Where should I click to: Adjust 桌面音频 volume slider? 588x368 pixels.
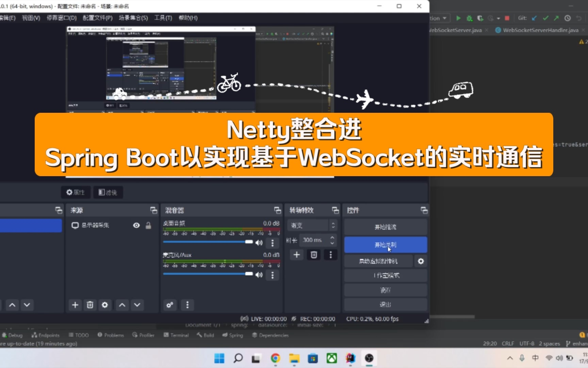pyautogui.click(x=208, y=242)
